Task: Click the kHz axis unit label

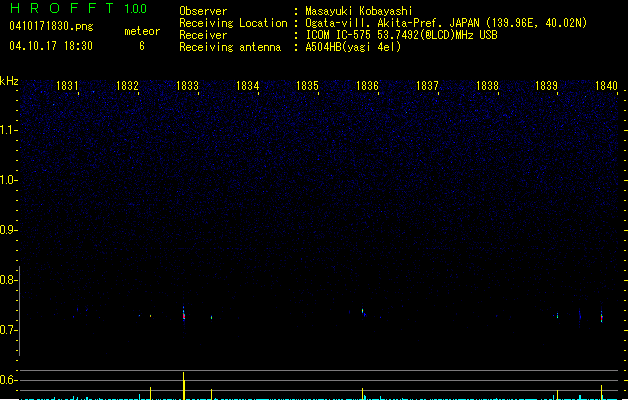Action: (9, 81)
